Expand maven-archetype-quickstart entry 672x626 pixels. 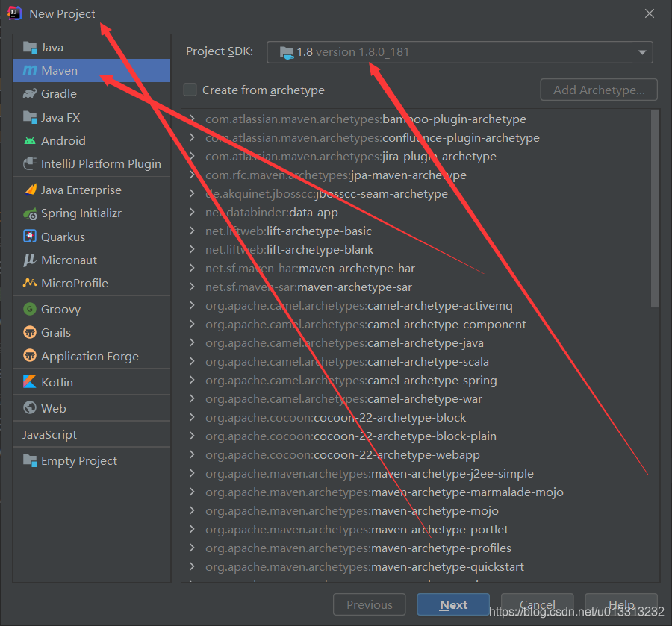pos(192,566)
